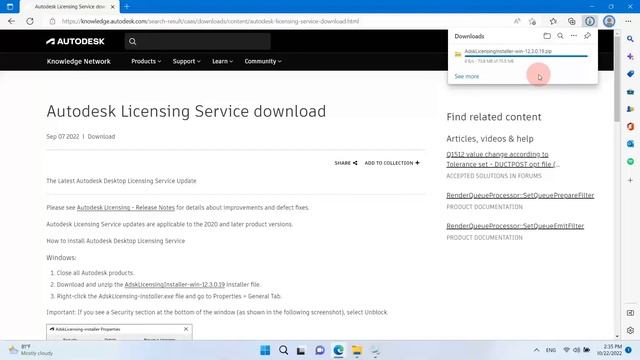Open the taskbar clock and date
This screenshot has width=640, height=360.
609,350
